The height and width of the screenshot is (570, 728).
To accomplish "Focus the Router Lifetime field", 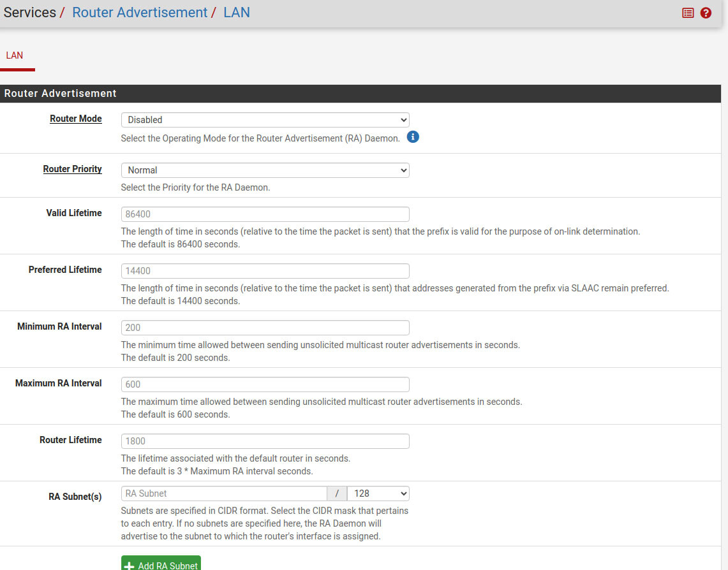I will click(265, 441).
